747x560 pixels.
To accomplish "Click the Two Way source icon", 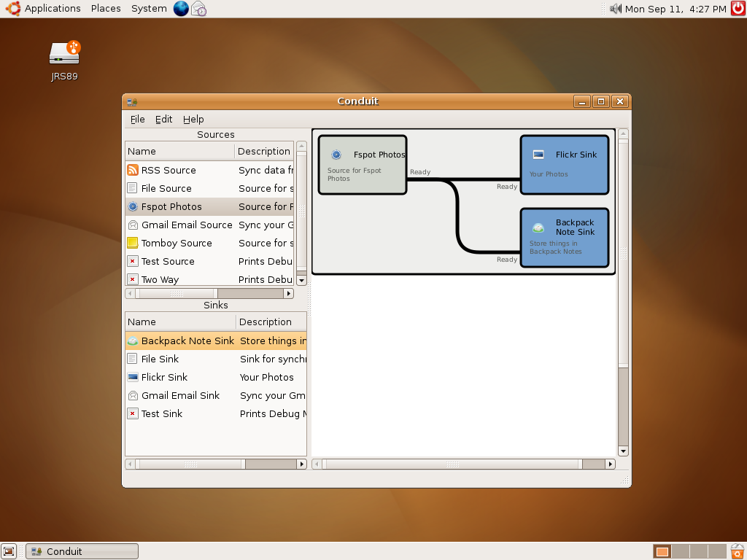I will coord(133,279).
